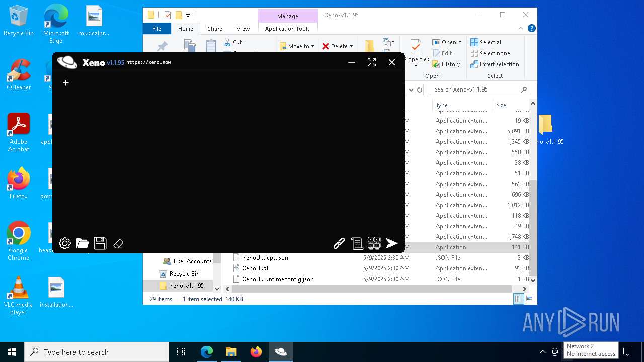Open Microsoft Edge desktop icon
Viewport: 644px width, 362px height.
pyautogui.click(x=56, y=24)
